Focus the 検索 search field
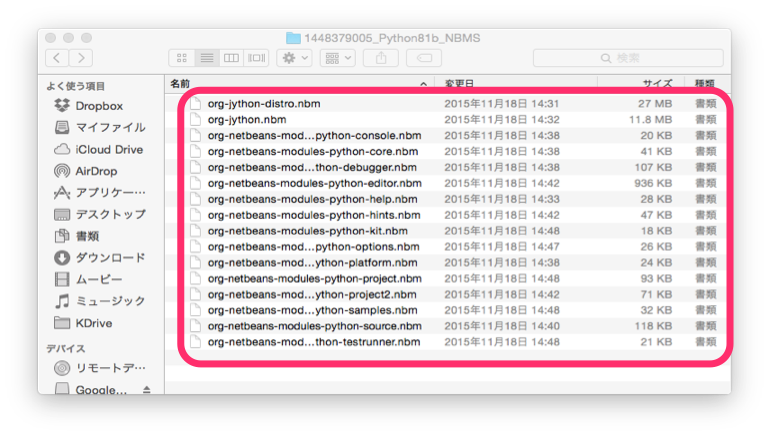The height and width of the screenshot is (437, 769). (x=628, y=58)
